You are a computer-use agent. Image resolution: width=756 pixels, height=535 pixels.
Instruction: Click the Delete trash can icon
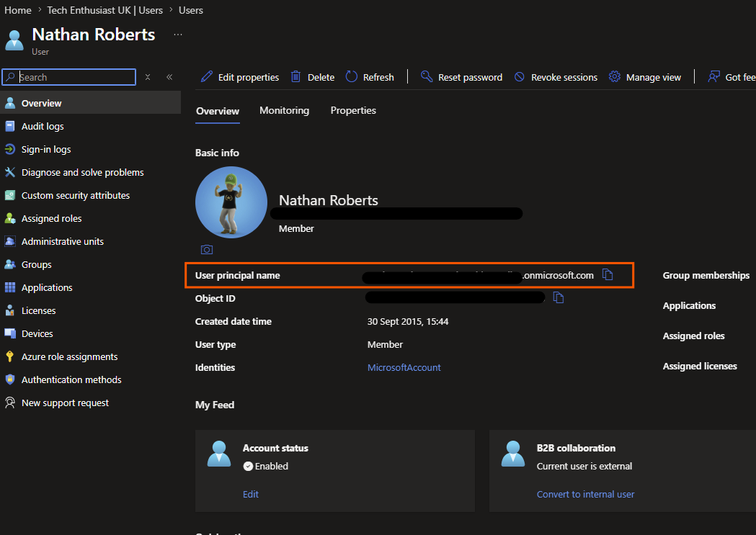pyautogui.click(x=295, y=76)
